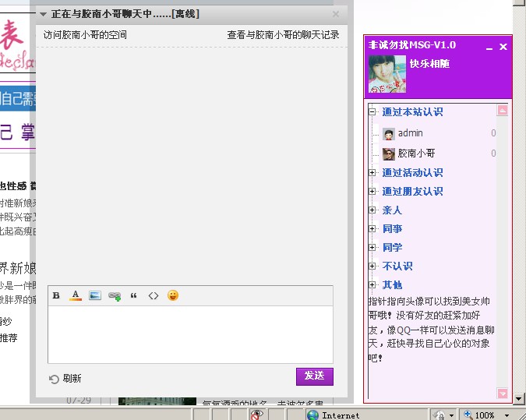Select the 通过朋友认识 group label
This screenshot has height=420, width=526.
(x=412, y=191)
